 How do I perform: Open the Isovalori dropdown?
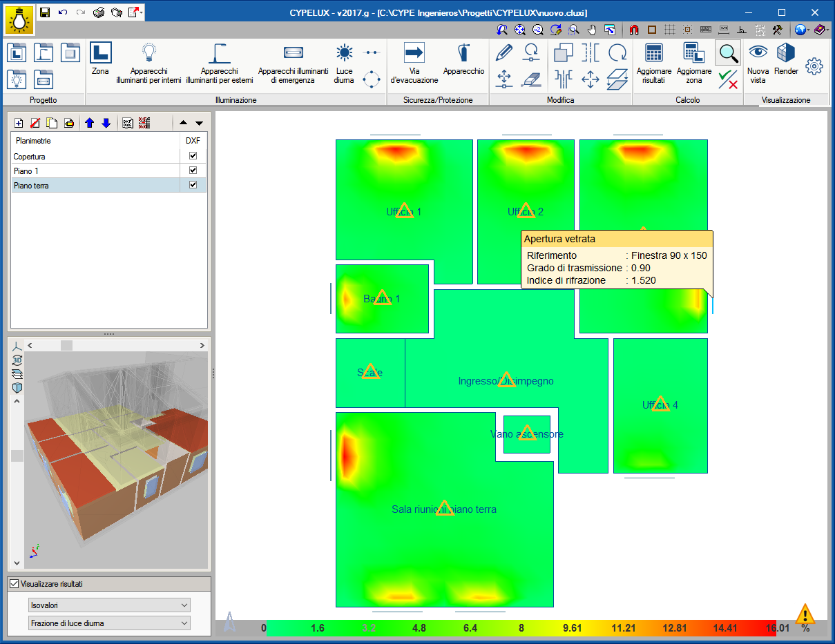coord(109,605)
